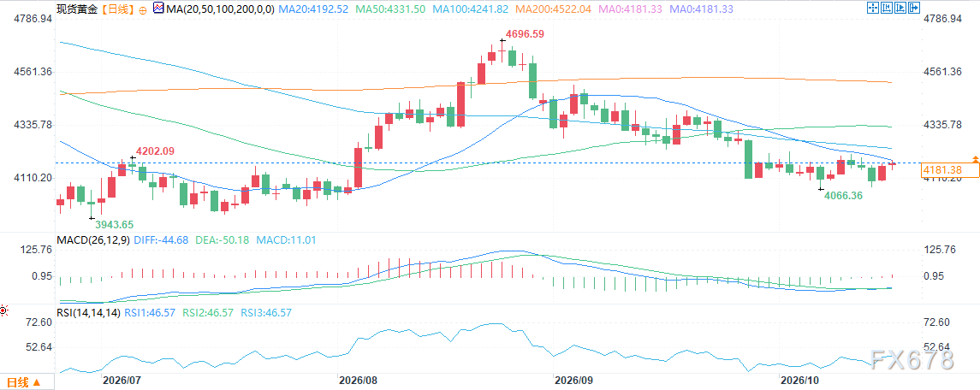Click the orange price alert arrow on right axis

click(x=974, y=159)
